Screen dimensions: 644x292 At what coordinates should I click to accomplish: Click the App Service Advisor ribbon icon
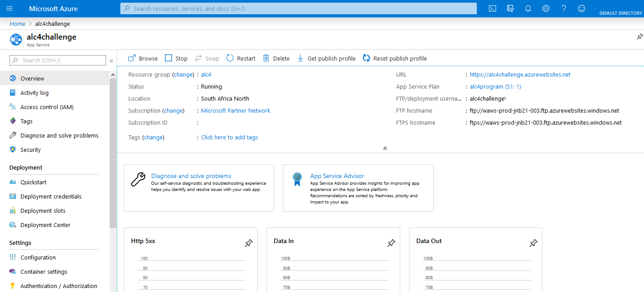click(297, 179)
